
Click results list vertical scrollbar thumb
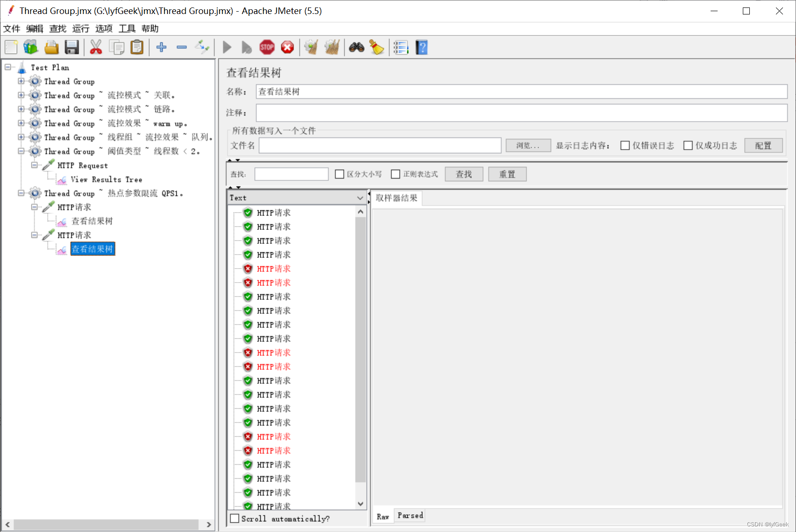(360, 349)
